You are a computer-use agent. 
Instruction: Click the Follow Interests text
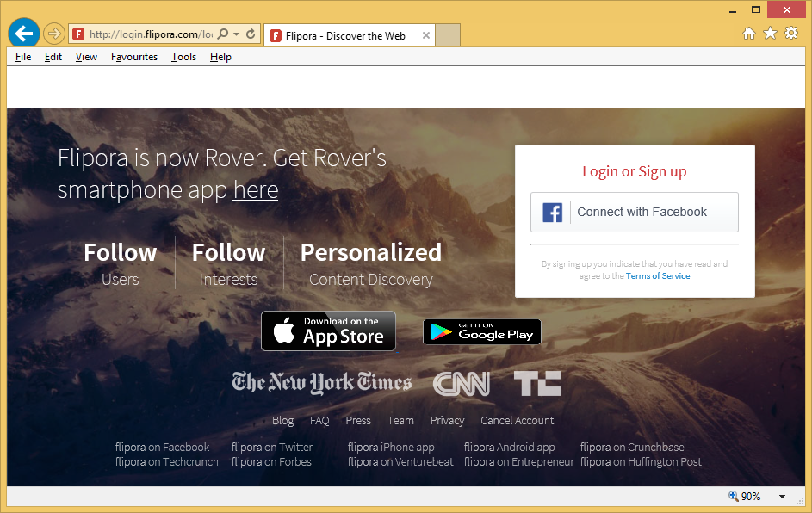228,263
